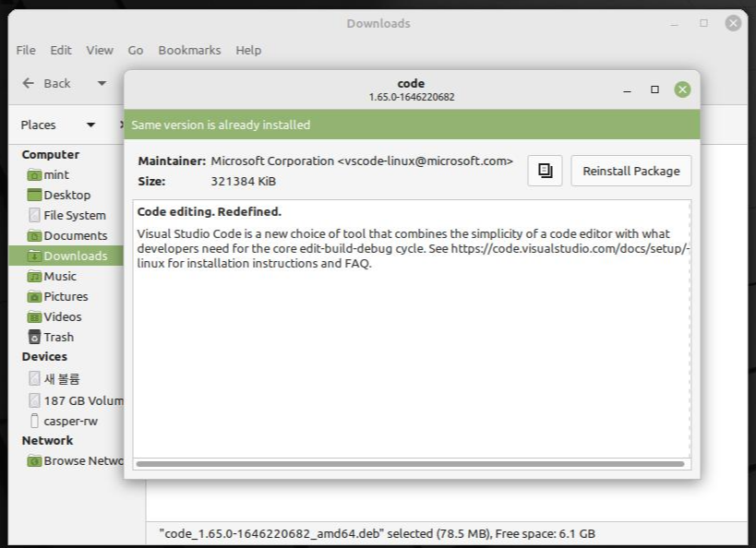Image resolution: width=756 pixels, height=548 pixels.
Task: Click the horizontal scrollbar in description pane
Action: (410, 464)
